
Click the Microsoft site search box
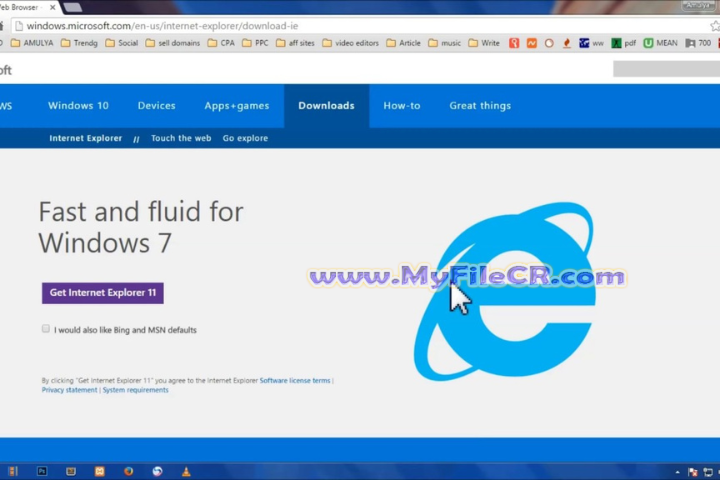666,69
